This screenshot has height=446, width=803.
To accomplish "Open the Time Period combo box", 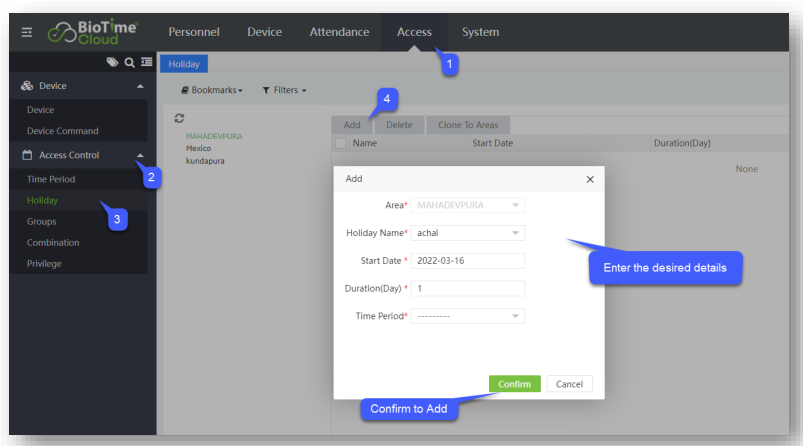I will 468,316.
